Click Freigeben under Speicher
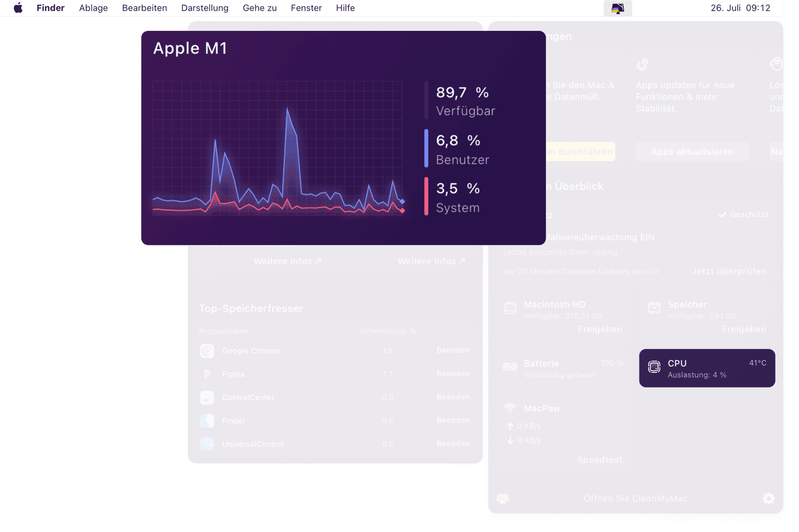Image resolution: width=799 pixels, height=532 pixels. pyautogui.click(x=744, y=329)
